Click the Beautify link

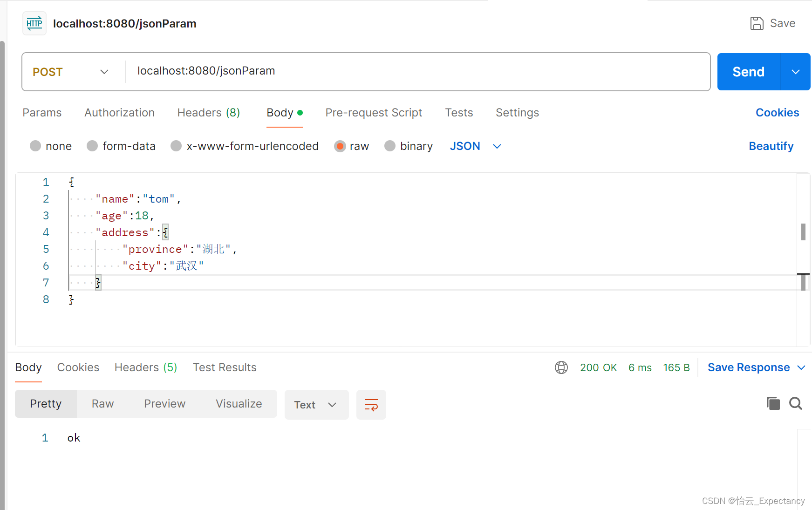coord(771,146)
